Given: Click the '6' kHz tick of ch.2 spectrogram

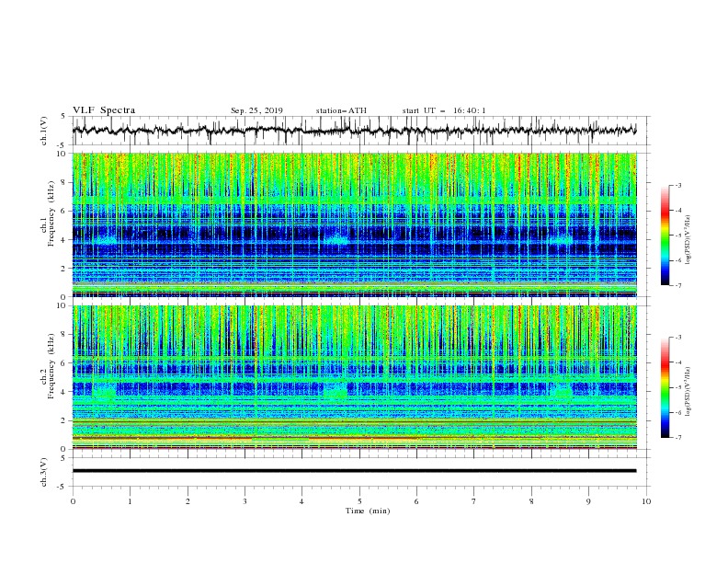Looking at the screenshot, I should tap(64, 363).
